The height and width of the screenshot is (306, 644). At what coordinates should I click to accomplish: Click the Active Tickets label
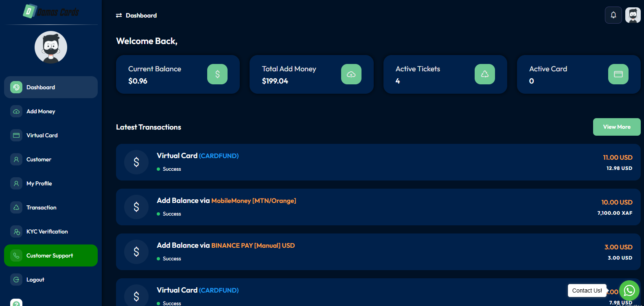[x=418, y=69]
